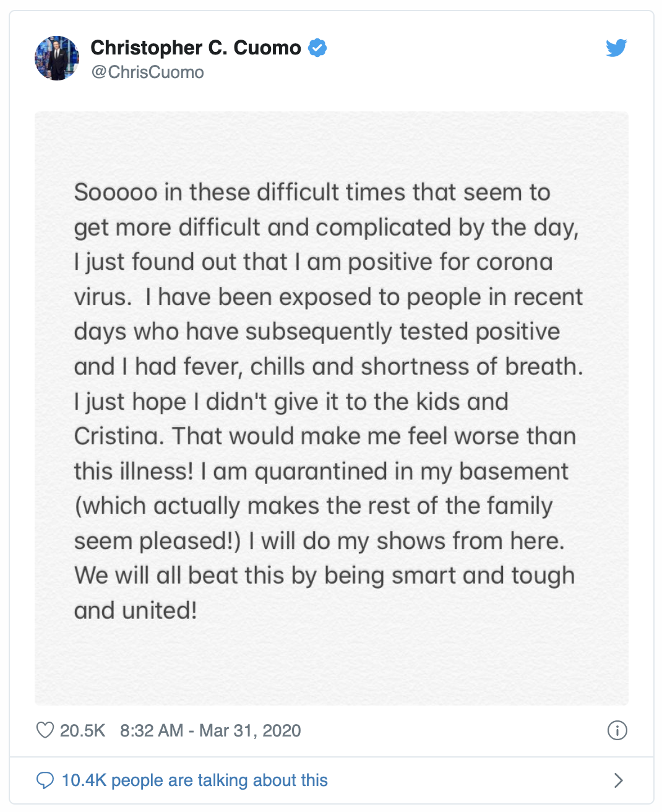662x812 pixels.
Task: Open the info circle icon
Action: (x=617, y=730)
